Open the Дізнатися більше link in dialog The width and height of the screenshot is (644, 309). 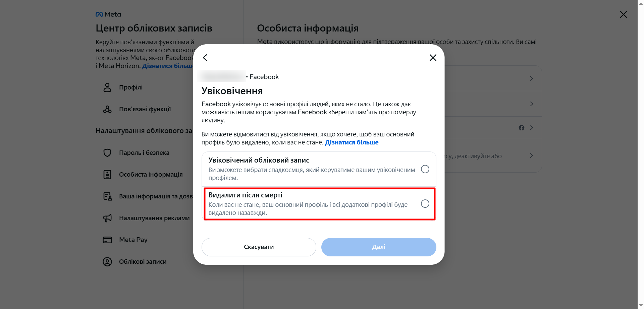point(352,142)
